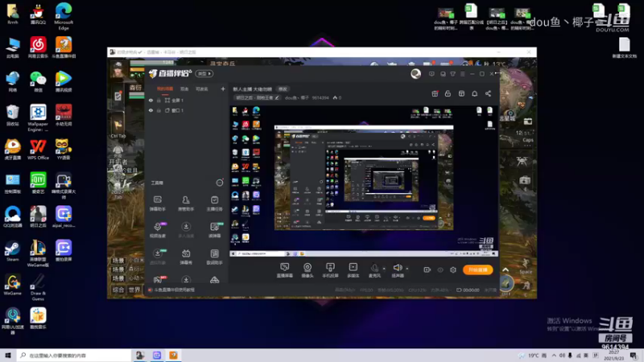644x362 pixels.
Task: Switch to the third scene tab
Action: pos(202,88)
